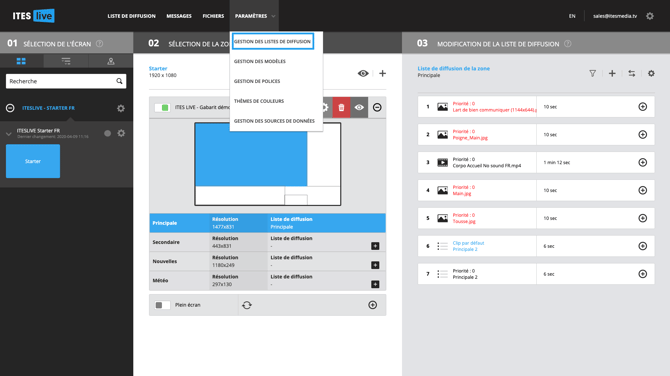Expand clip 4 Main.jpg
The width and height of the screenshot is (670, 376).
pyautogui.click(x=643, y=190)
